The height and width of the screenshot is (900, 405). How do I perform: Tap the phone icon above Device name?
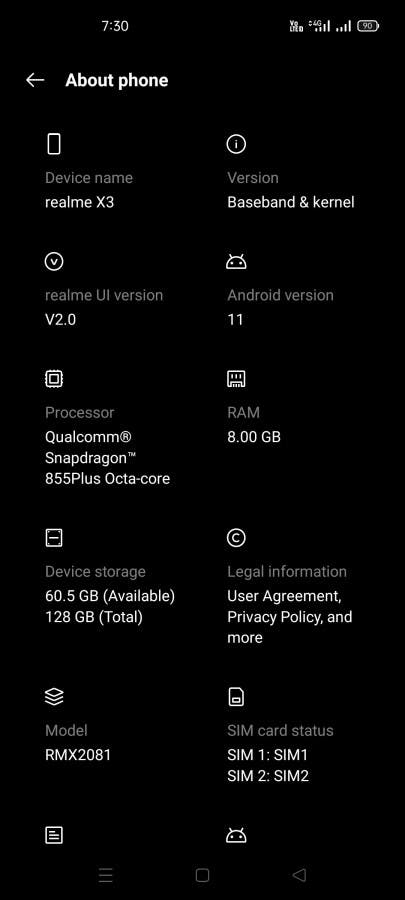53,143
